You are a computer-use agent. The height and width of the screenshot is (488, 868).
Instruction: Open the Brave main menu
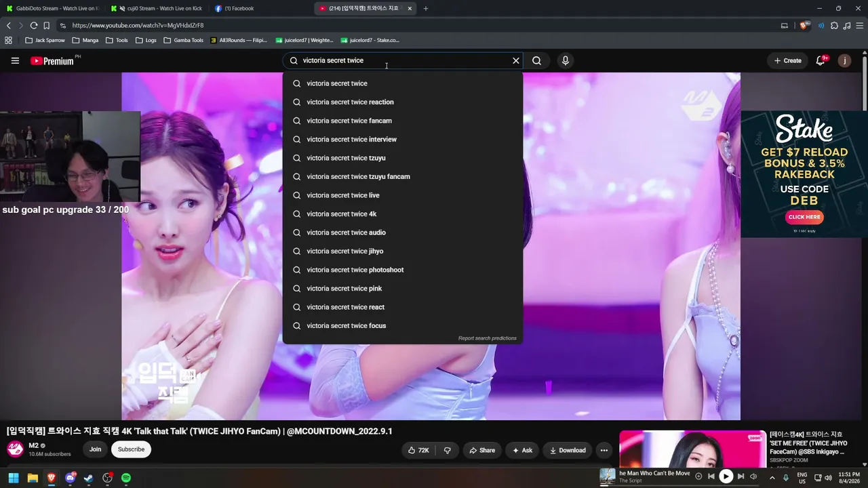[x=859, y=25]
